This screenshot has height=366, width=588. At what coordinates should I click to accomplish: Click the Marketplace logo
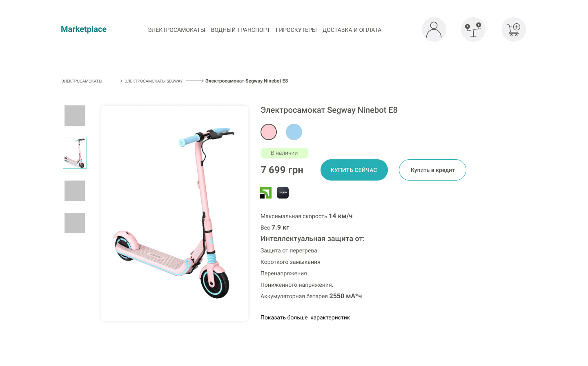[84, 29]
